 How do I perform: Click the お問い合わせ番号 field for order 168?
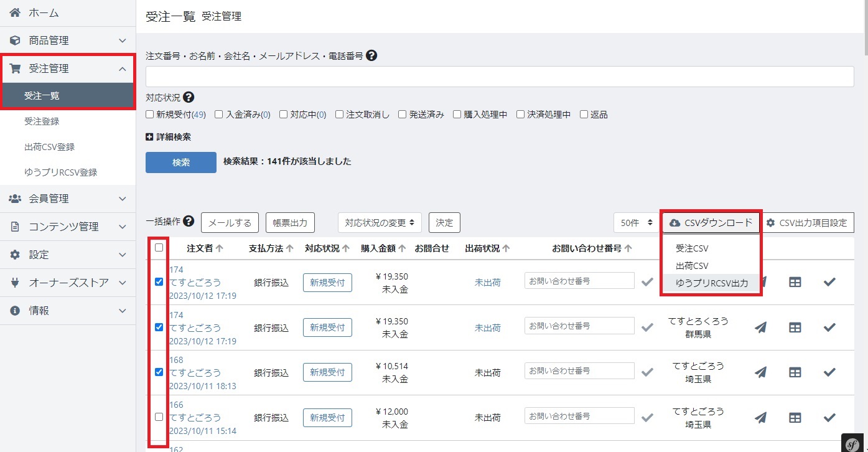click(x=579, y=371)
